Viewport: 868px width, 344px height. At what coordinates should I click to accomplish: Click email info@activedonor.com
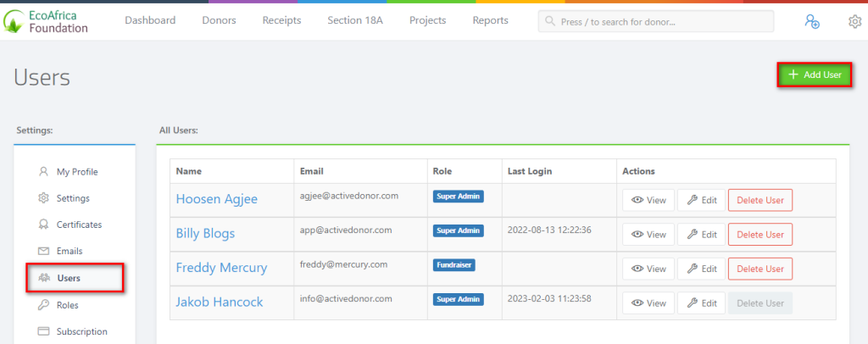click(346, 298)
